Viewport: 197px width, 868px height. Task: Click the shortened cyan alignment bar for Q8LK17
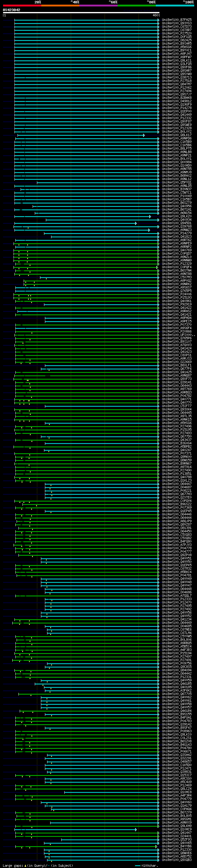81,135
